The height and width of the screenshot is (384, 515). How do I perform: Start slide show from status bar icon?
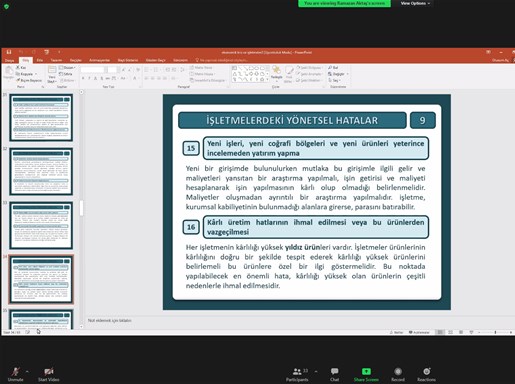click(471, 332)
